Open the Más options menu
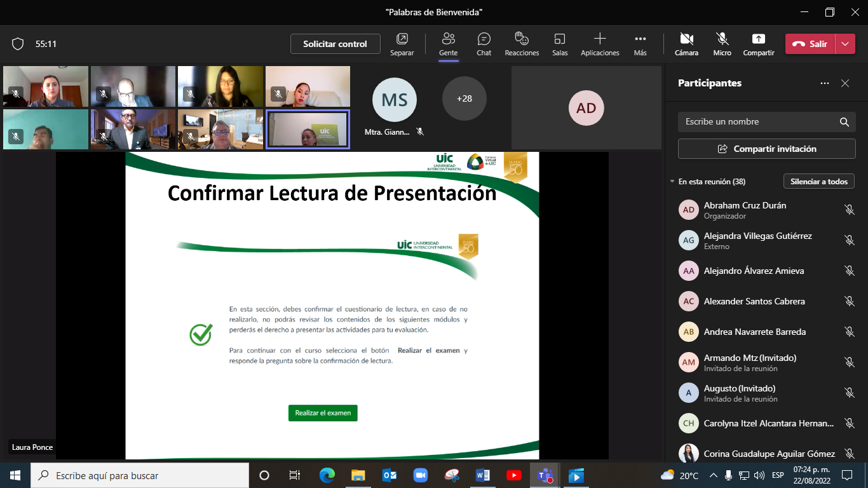 click(x=640, y=44)
